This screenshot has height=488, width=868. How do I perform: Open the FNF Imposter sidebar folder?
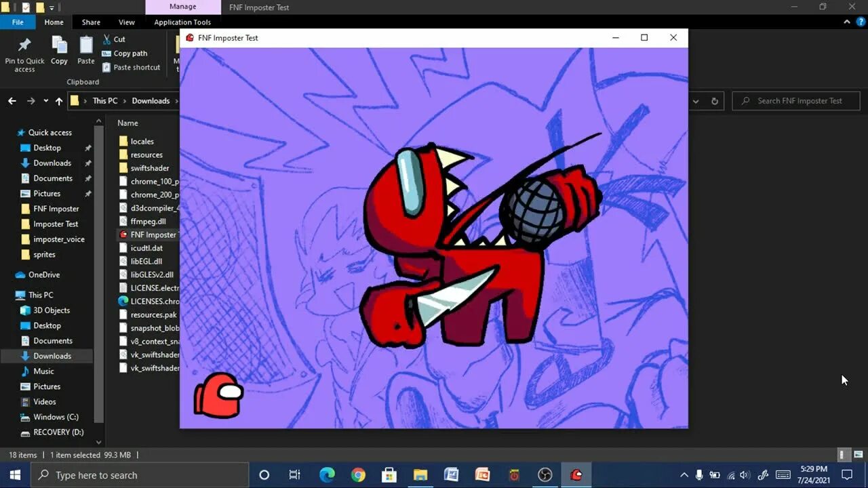[56, 209]
